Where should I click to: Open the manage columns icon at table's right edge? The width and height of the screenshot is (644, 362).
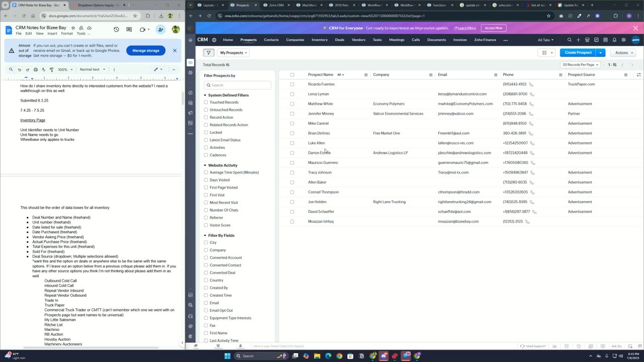coord(638,75)
